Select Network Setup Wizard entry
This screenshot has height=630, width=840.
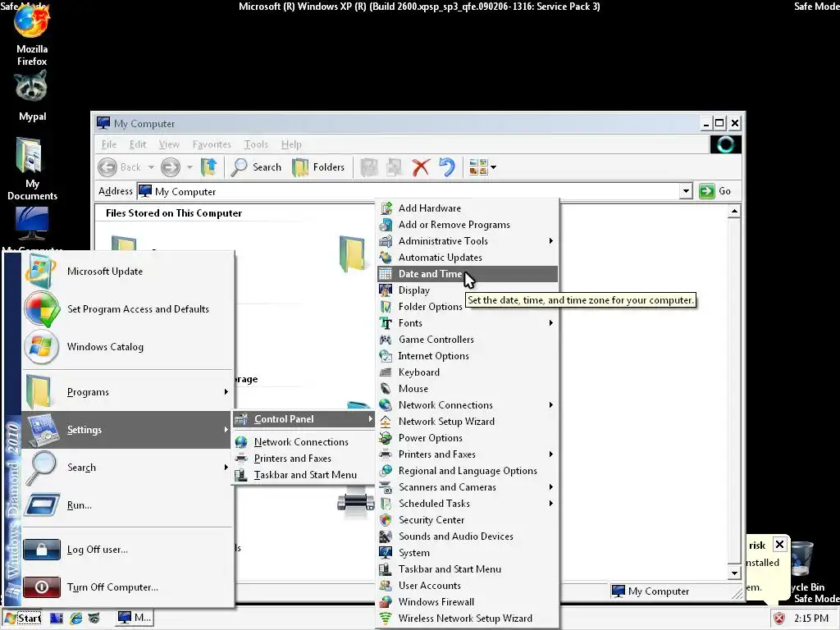click(467, 422)
